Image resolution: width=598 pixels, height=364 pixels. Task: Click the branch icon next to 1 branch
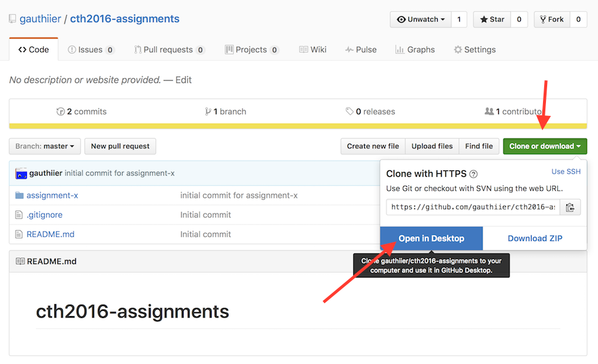click(208, 112)
